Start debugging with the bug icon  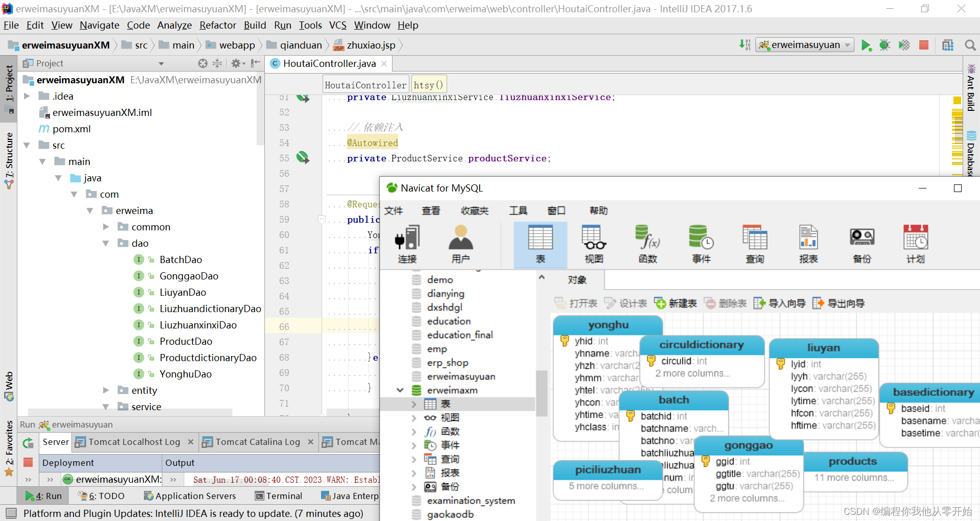click(885, 45)
